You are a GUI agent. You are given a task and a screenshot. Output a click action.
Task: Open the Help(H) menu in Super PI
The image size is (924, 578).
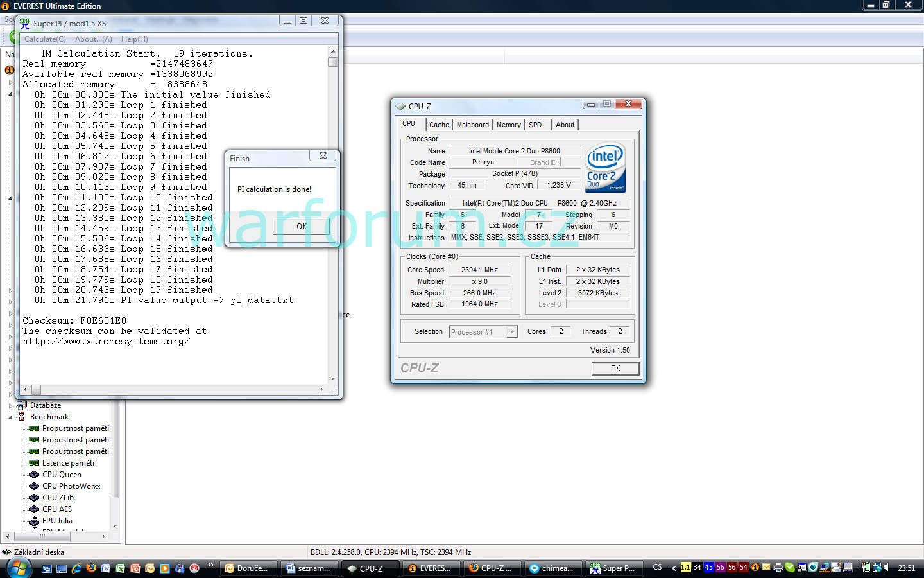[x=135, y=39]
